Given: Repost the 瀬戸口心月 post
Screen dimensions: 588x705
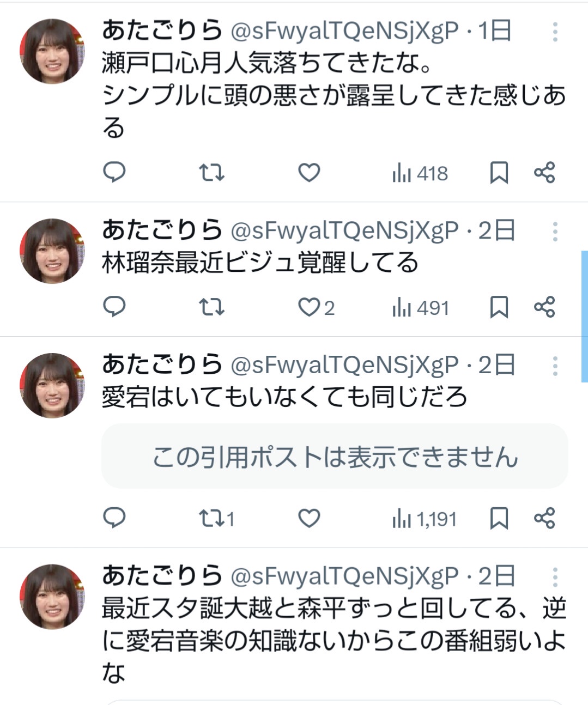Looking at the screenshot, I should tap(211, 173).
